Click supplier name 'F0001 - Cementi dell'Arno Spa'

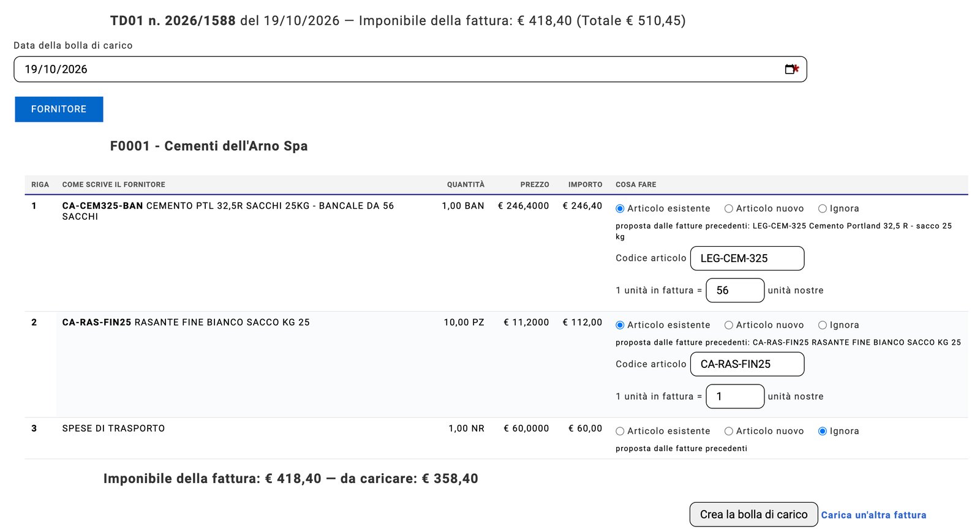coord(209,146)
